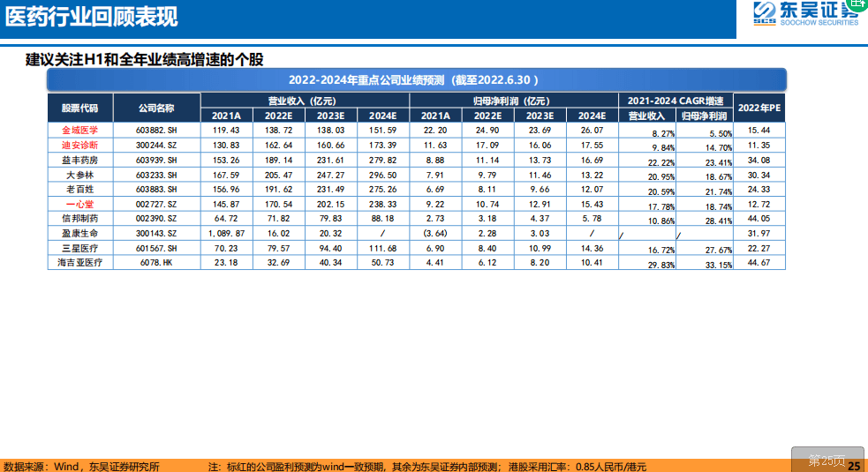The width and height of the screenshot is (868, 472).
Task: Click the net profit value 17.09
Action: point(487,146)
